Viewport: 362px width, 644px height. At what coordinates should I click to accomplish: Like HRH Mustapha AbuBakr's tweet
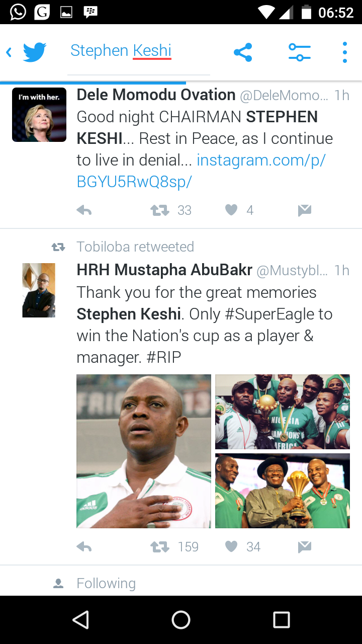tap(231, 546)
